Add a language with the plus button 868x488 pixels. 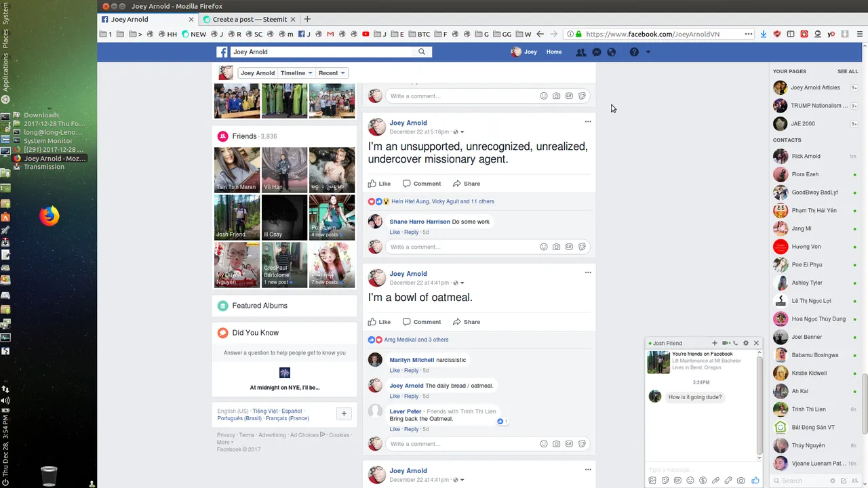pyautogui.click(x=344, y=413)
